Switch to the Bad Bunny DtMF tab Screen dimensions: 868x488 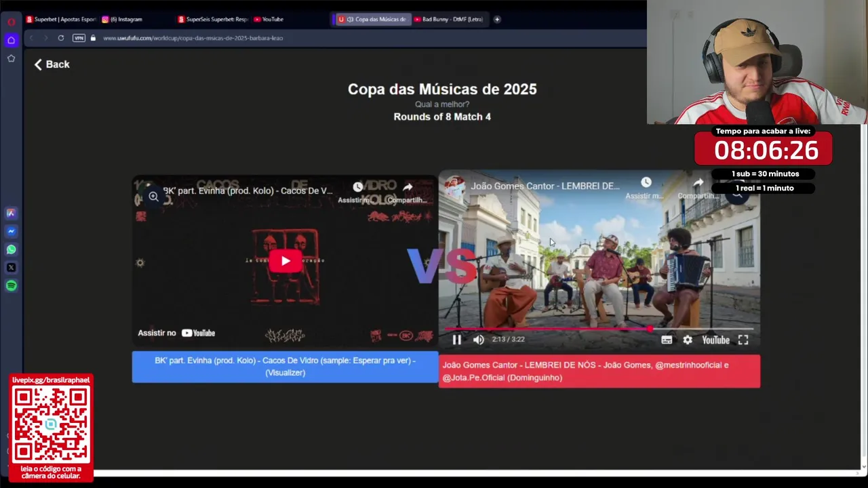[x=448, y=19]
